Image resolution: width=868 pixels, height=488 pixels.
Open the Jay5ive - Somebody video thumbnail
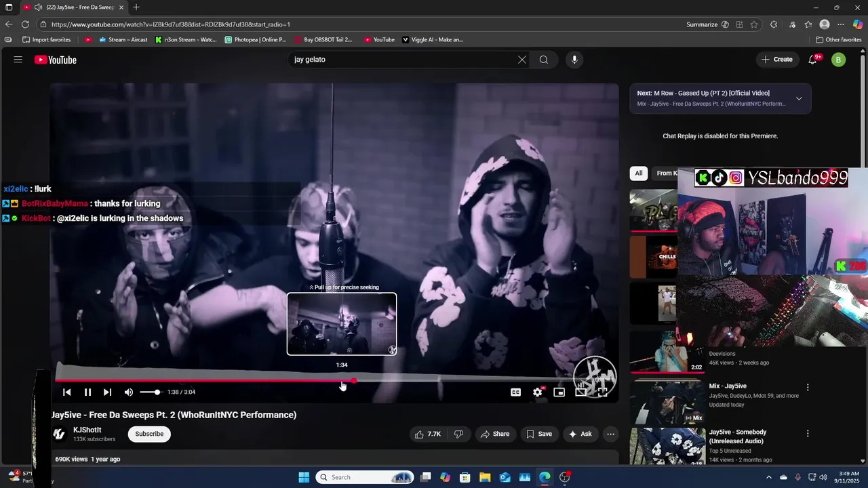pyautogui.click(x=667, y=446)
